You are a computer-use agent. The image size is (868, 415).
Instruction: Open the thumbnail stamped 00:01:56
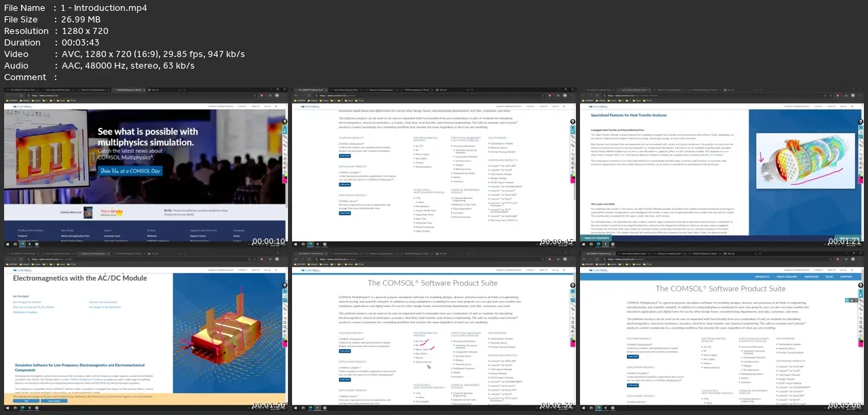(x=146, y=330)
